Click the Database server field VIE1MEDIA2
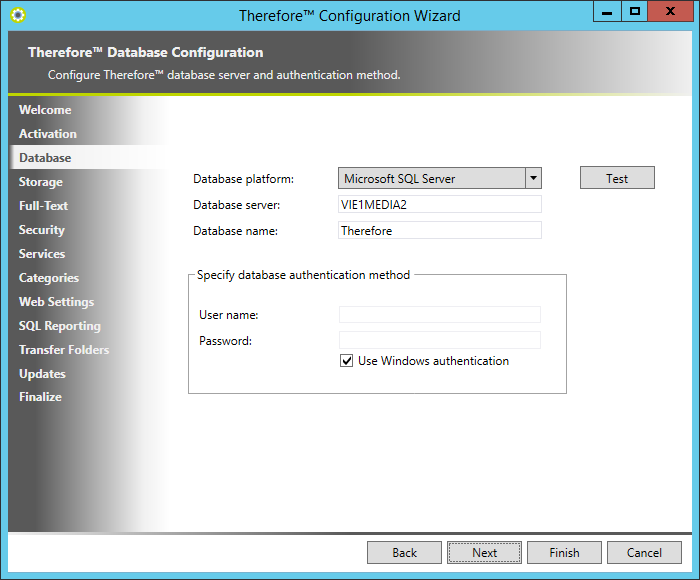This screenshot has width=700, height=580. click(x=440, y=204)
